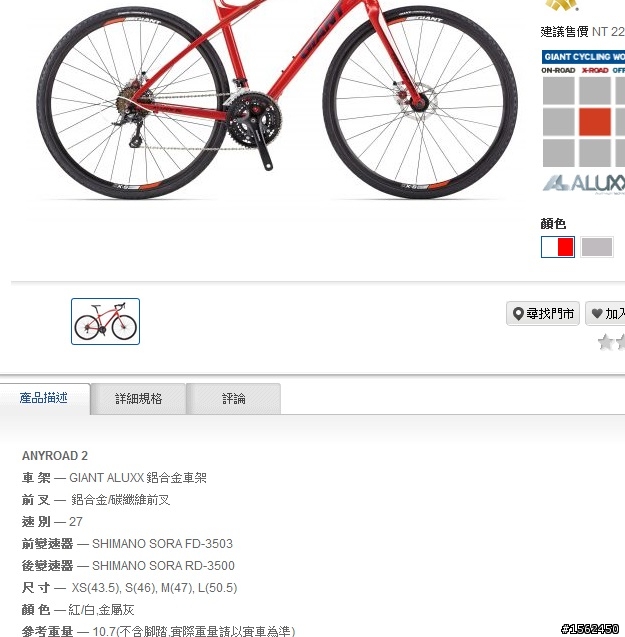Click the GIANT CYCLING WORLD banner
Viewport: 625px width, 637px height.
583,57
